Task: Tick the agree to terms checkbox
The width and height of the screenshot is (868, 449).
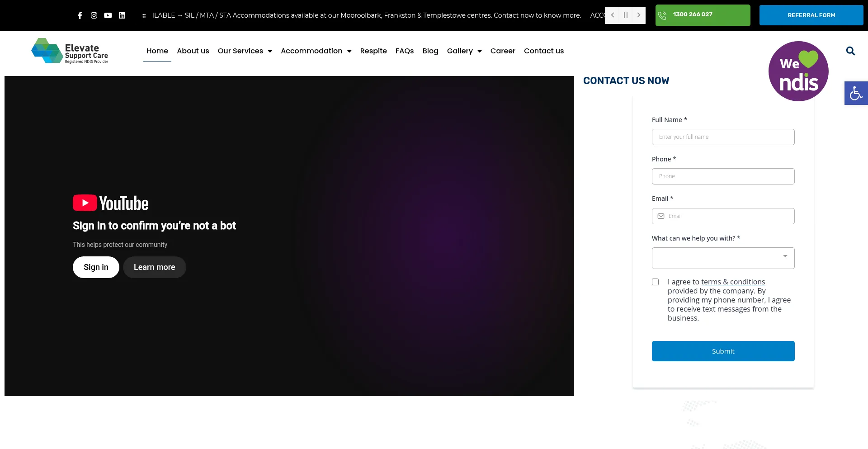Action: [656, 282]
